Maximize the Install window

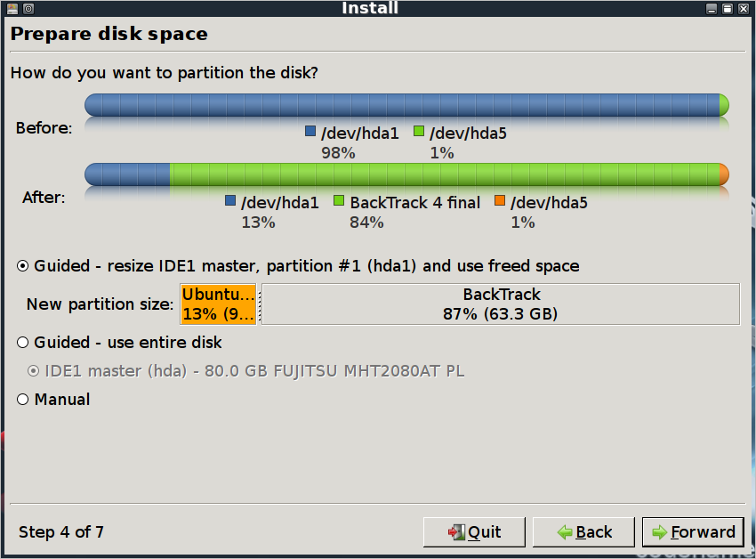(x=728, y=8)
